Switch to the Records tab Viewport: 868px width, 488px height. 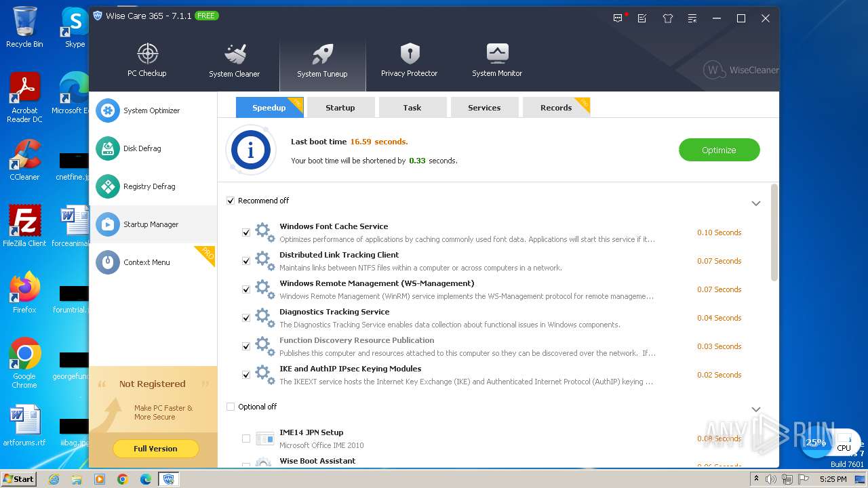[x=556, y=107]
